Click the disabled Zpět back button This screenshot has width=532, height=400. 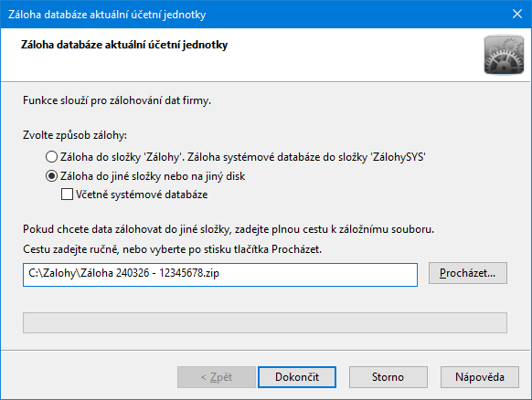point(217,377)
